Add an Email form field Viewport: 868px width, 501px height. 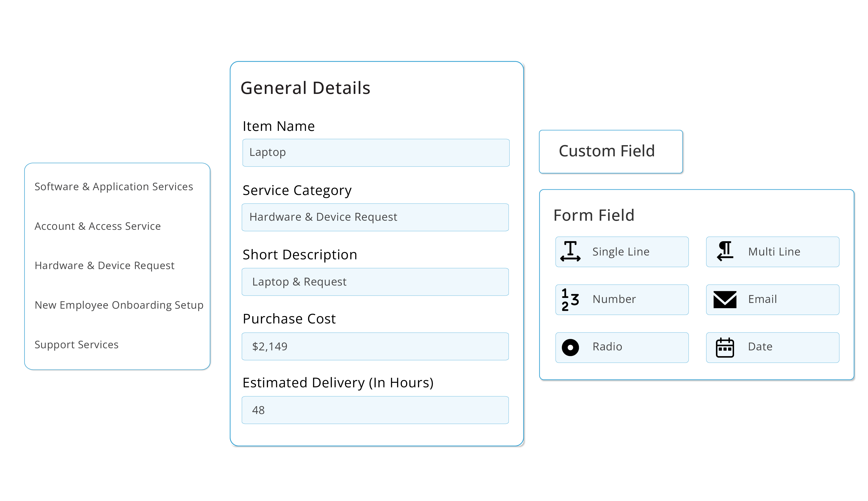click(772, 299)
